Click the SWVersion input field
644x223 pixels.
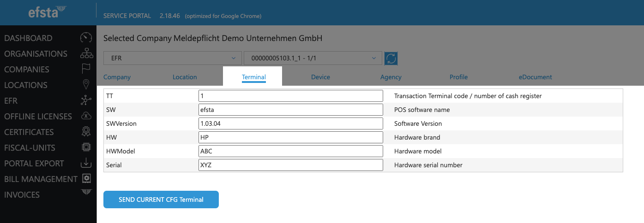[x=290, y=123]
